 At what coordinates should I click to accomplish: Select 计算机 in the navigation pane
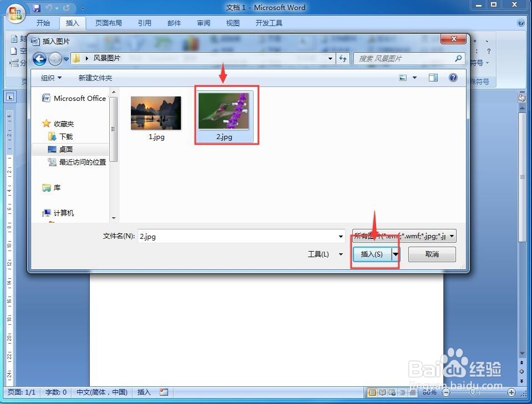click(58, 213)
